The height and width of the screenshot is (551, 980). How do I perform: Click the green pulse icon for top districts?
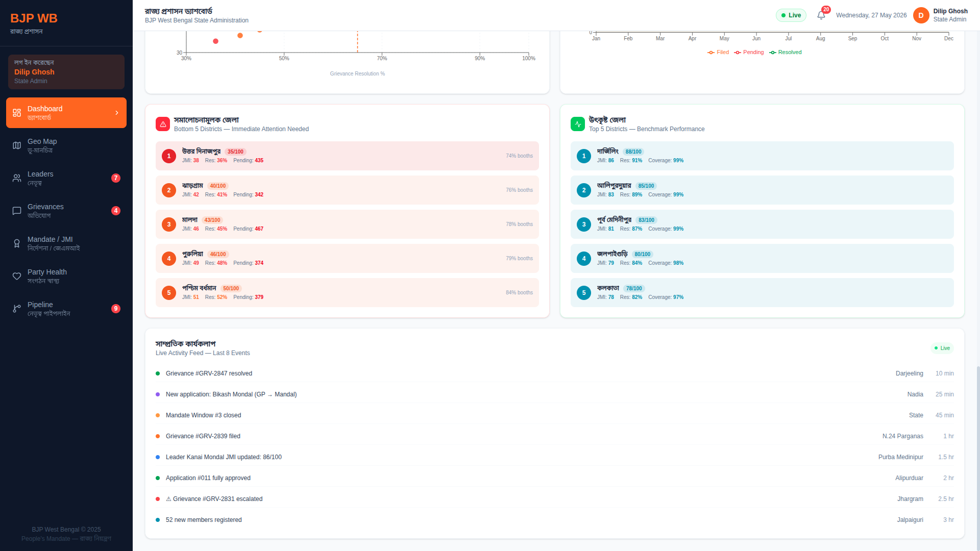578,124
